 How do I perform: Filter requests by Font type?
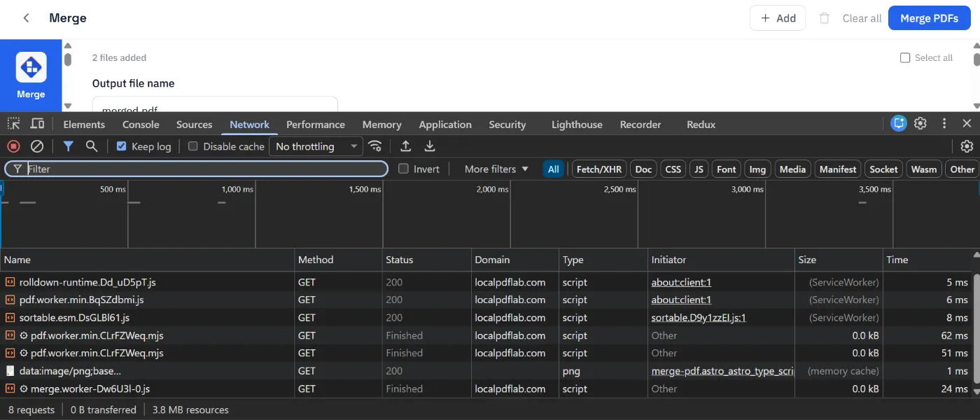tap(727, 169)
